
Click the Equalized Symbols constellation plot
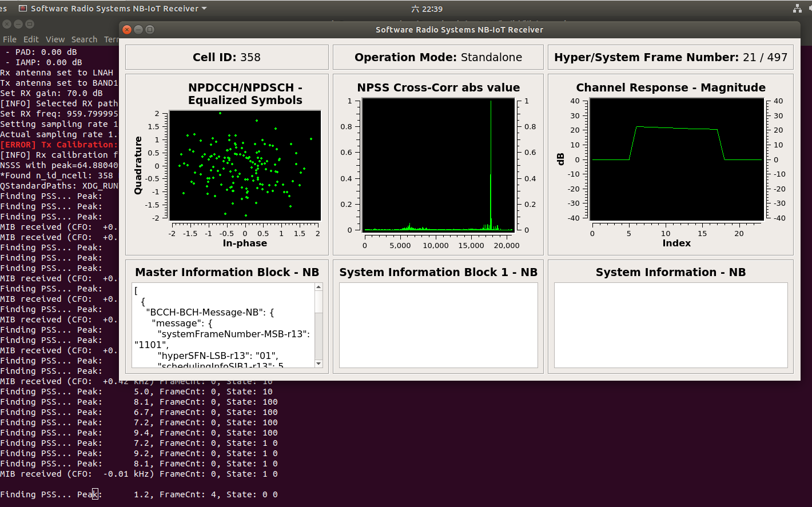(x=245, y=165)
